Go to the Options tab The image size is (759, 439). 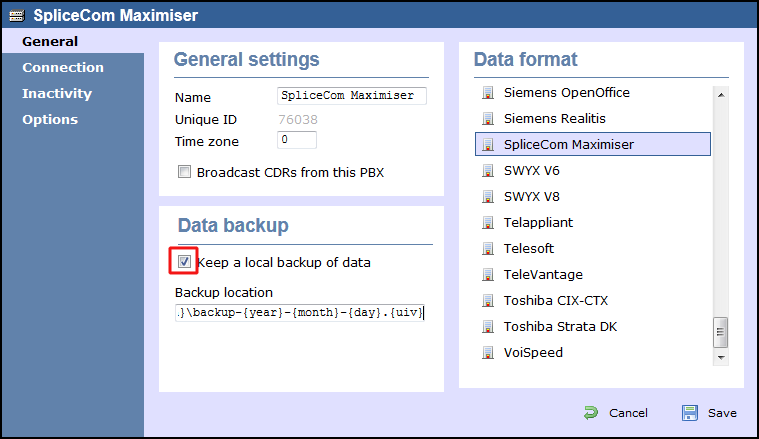tap(50, 120)
